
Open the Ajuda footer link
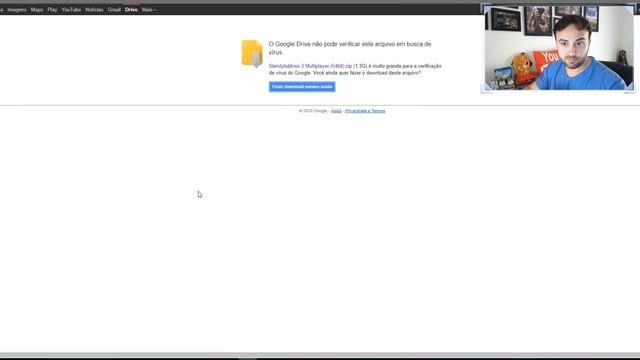[336, 111]
